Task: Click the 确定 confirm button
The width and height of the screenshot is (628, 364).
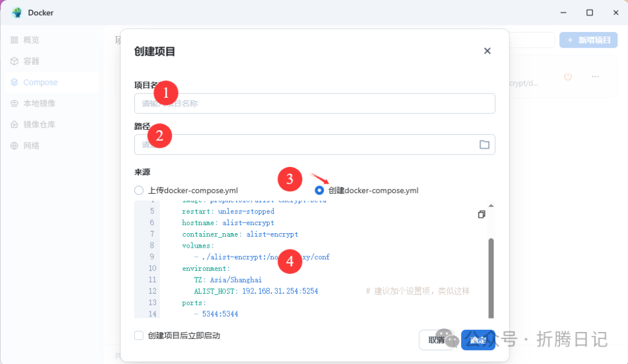Action: [x=478, y=340]
